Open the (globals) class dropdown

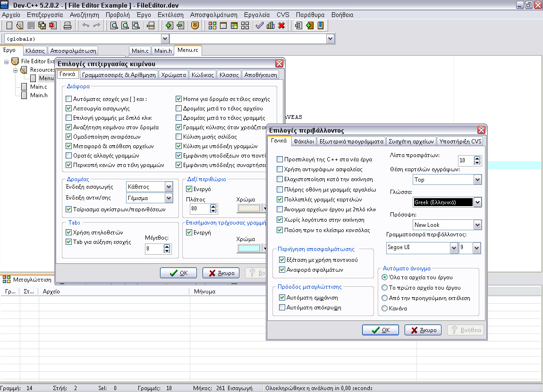(165, 39)
